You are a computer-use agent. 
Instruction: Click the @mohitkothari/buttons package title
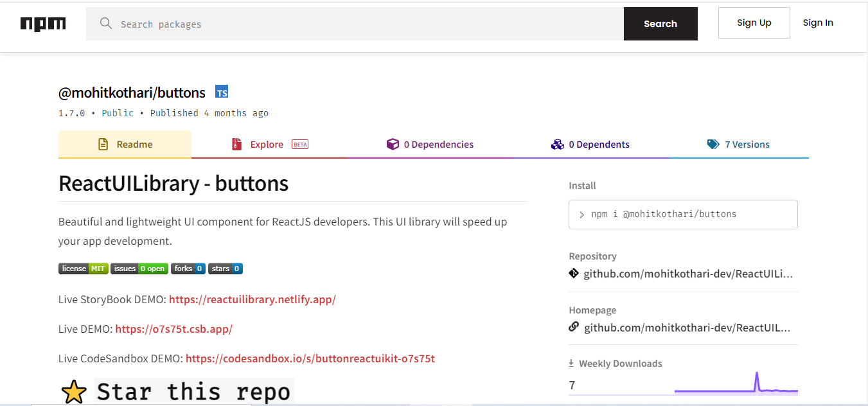132,92
